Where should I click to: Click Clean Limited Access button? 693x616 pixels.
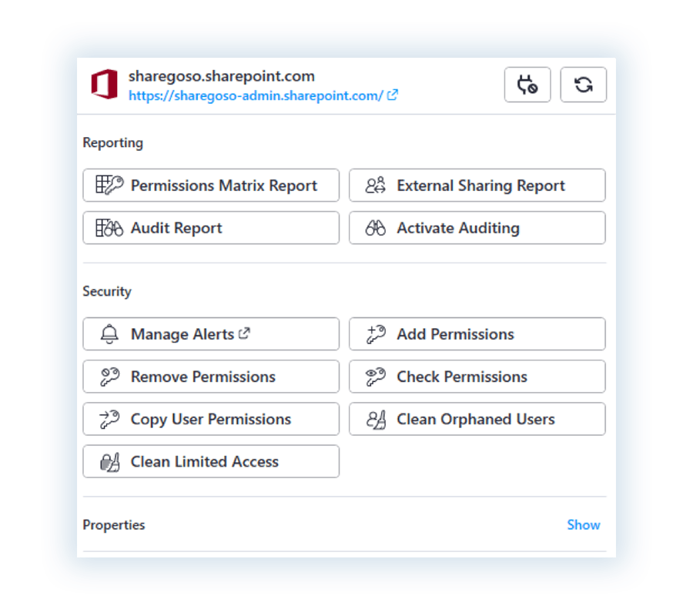coord(211,461)
